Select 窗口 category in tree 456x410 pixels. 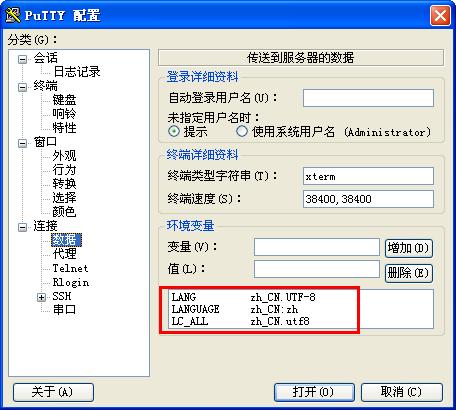[45, 142]
